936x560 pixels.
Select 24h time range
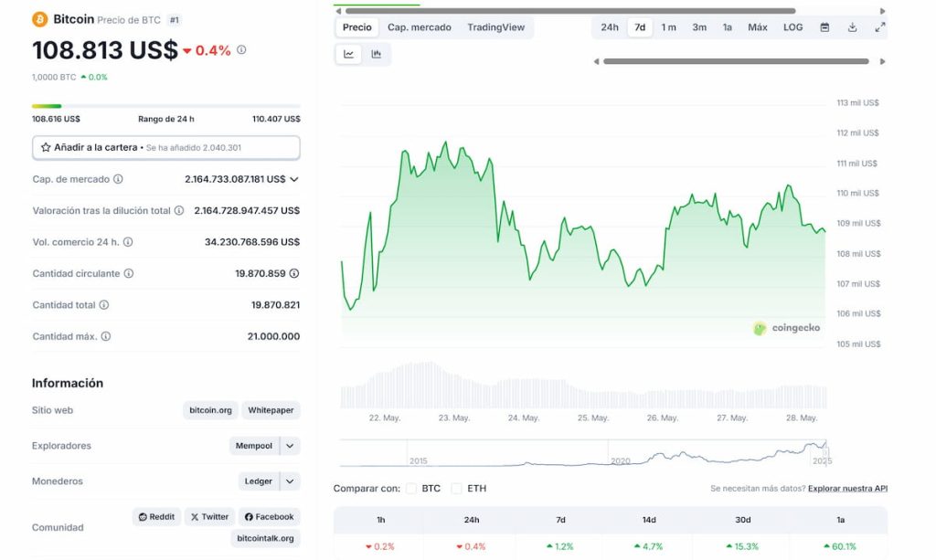[x=610, y=27]
